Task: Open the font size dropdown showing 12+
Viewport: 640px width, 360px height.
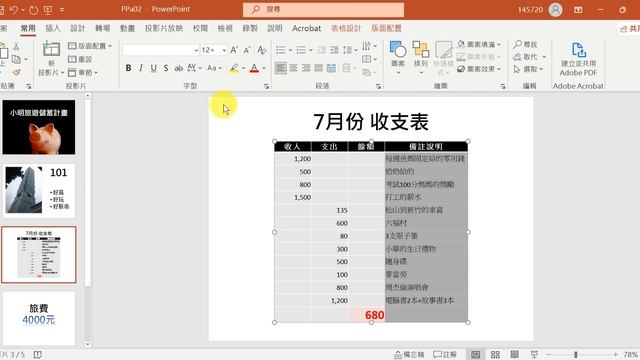Action: [224, 50]
